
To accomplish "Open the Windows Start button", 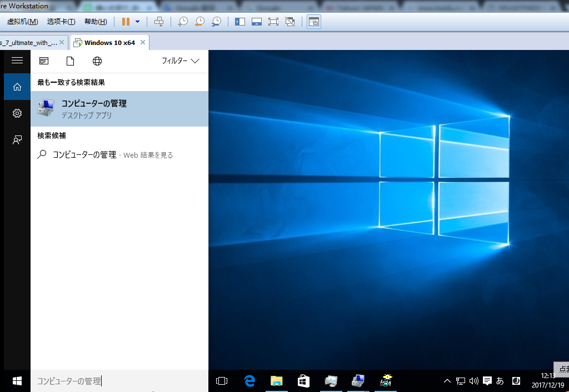I will tap(17, 381).
